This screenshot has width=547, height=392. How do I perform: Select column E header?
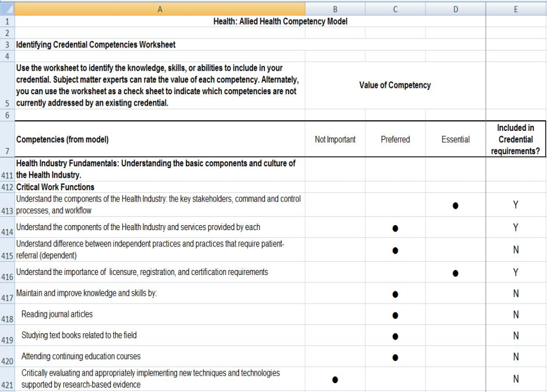(515, 9)
